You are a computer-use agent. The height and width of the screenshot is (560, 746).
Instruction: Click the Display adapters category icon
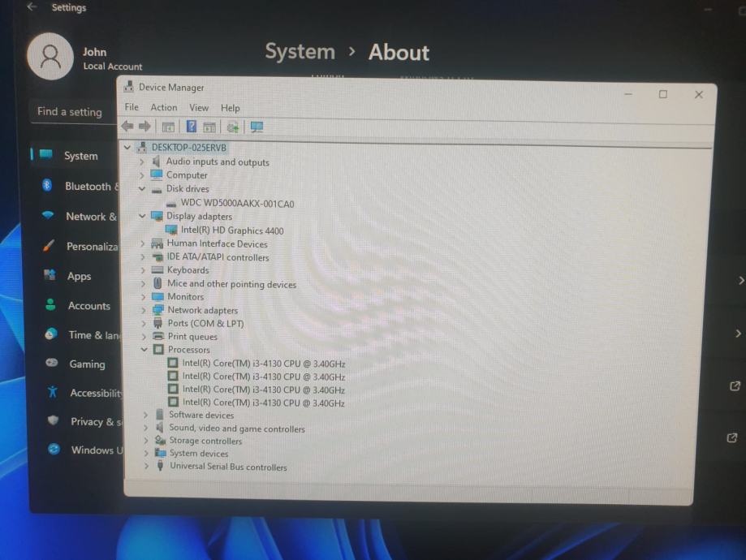click(157, 216)
